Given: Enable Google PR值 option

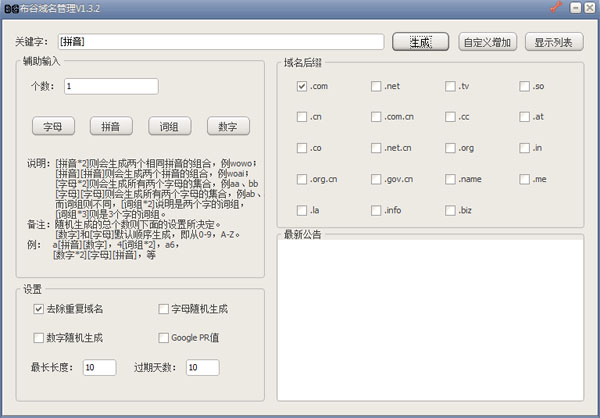Looking at the screenshot, I should pos(164,338).
